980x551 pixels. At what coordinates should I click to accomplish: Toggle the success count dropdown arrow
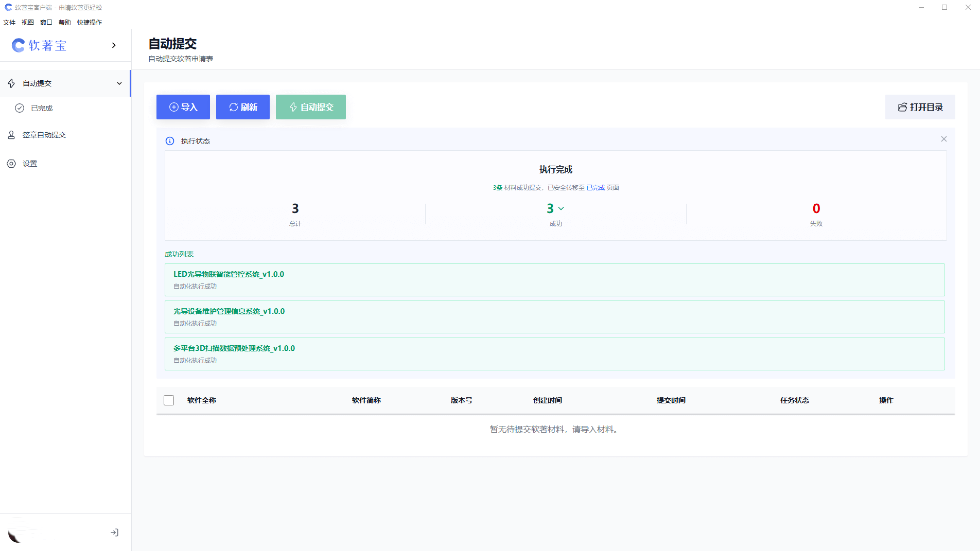pos(561,208)
